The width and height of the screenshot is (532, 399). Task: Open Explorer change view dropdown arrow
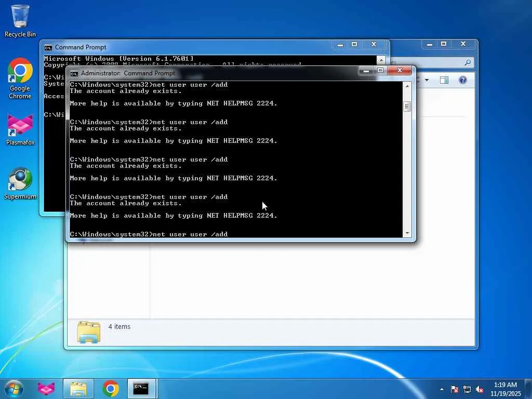[x=427, y=80]
